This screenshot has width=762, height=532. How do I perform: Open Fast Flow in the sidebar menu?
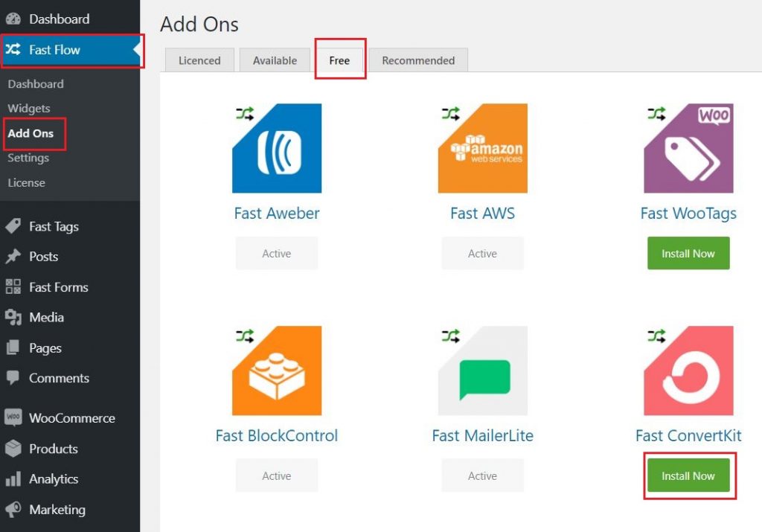click(x=70, y=50)
